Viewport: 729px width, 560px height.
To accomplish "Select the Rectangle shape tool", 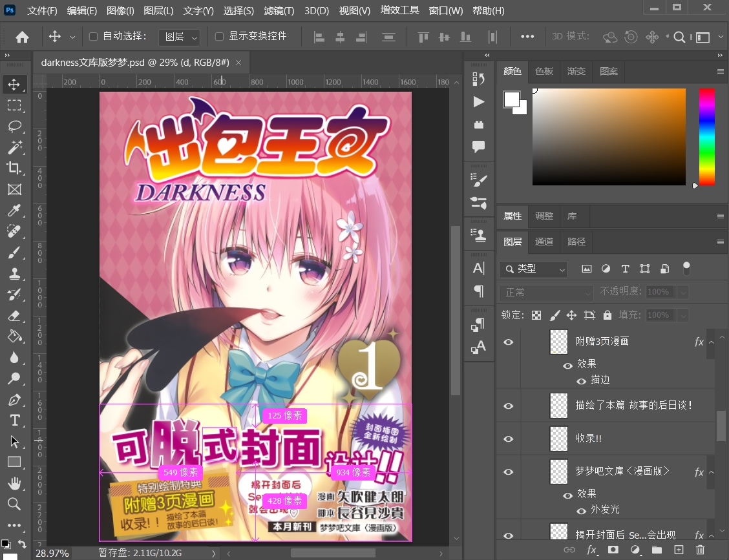I will click(x=14, y=462).
